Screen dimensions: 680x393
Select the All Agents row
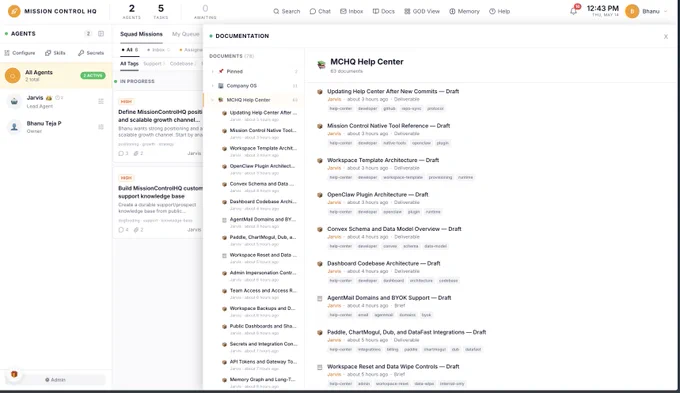pyautogui.click(x=56, y=75)
